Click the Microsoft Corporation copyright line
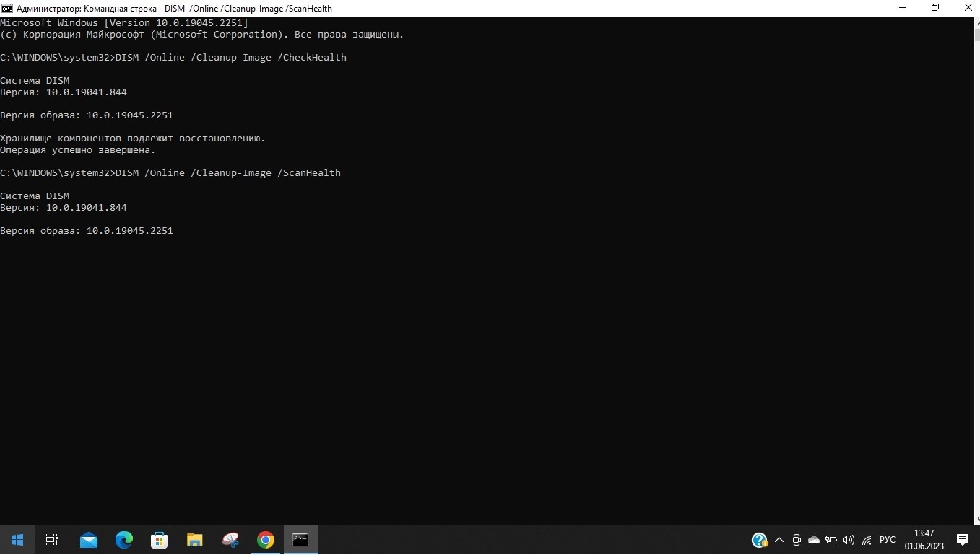This screenshot has width=980, height=555. point(202,35)
